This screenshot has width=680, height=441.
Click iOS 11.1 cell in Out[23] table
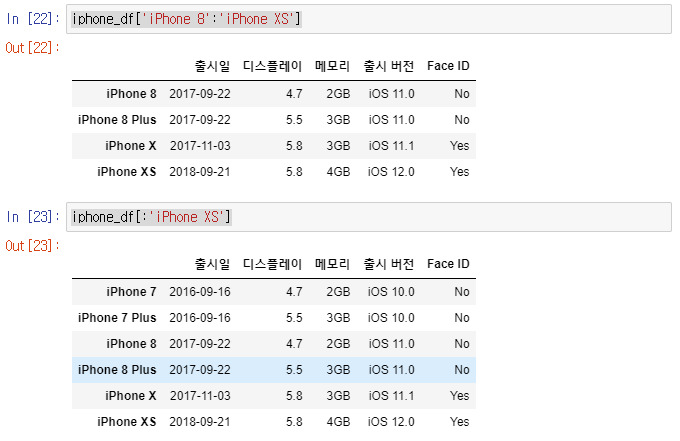(392, 396)
